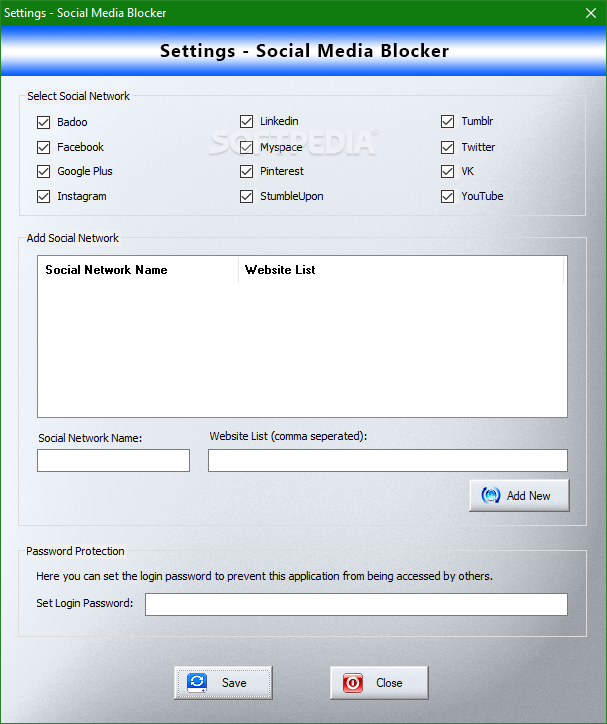This screenshot has height=724, width=607.
Task: Disable the Twitter checkbox
Action: pos(447,147)
